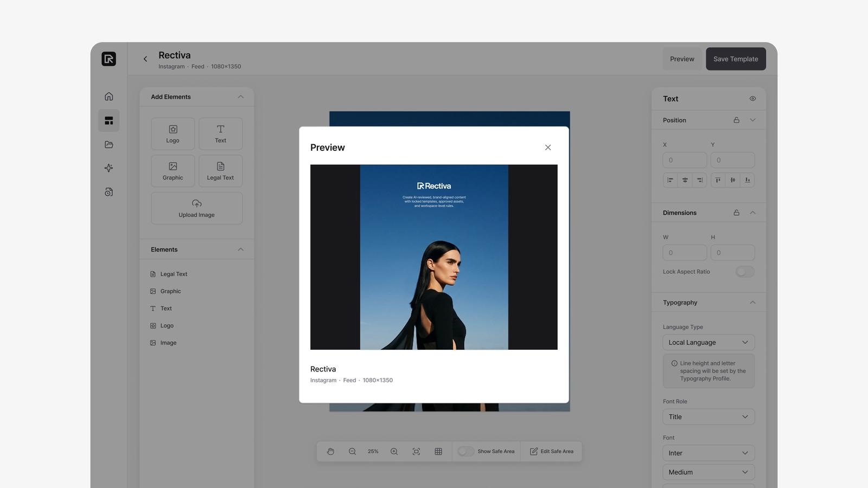Open the Home icon in sidebar
Viewport: 868px width, 488px height.
click(x=109, y=97)
